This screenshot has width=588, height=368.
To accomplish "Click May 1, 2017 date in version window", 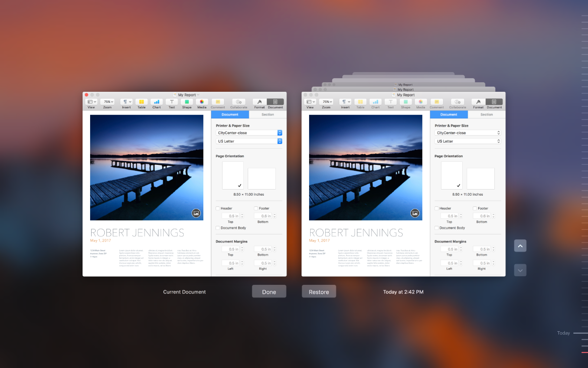I will pyautogui.click(x=320, y=240).
